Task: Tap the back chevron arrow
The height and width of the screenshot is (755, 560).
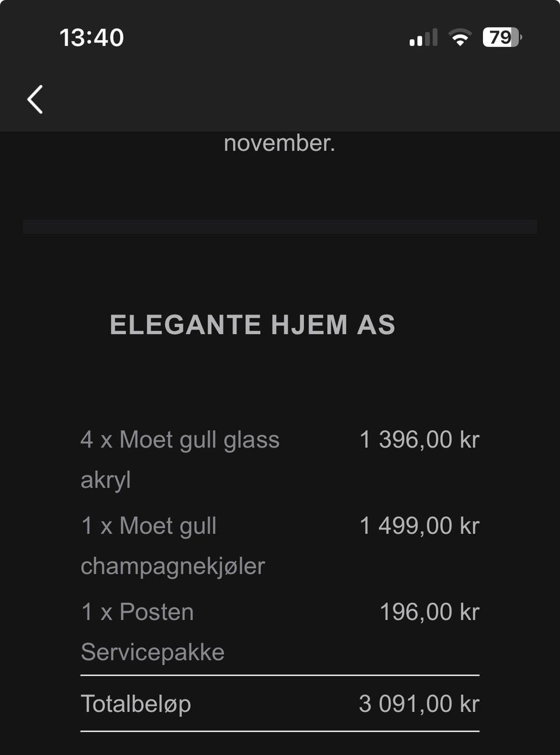Action: [x=35, y=99]
